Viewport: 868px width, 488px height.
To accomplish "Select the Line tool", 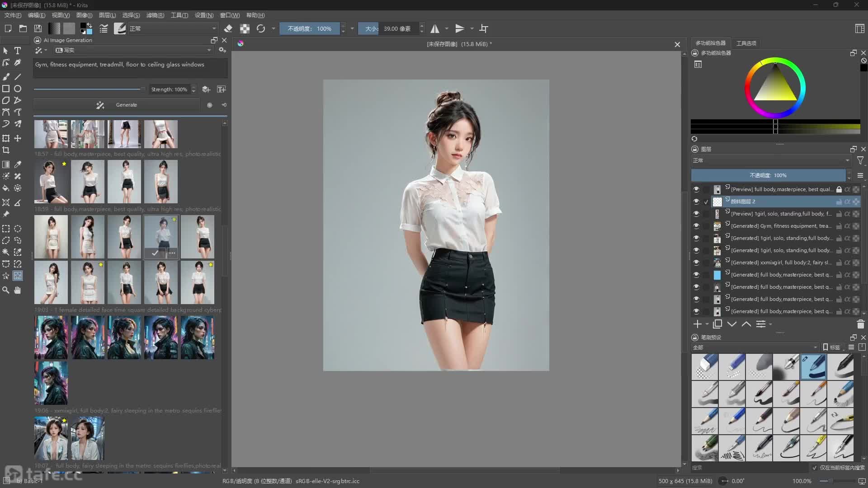I will [x=18, y=77].
